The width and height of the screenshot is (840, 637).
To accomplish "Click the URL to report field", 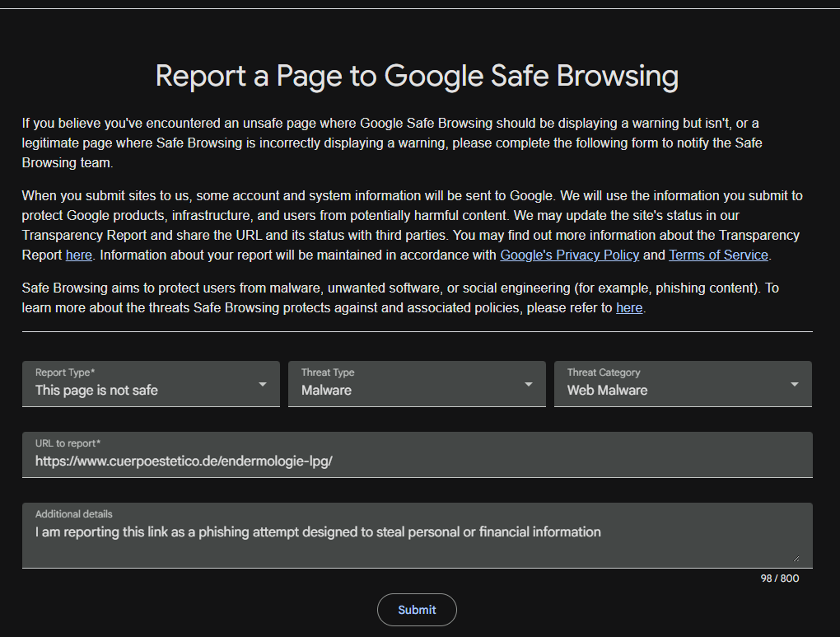I will click(418, 455).
